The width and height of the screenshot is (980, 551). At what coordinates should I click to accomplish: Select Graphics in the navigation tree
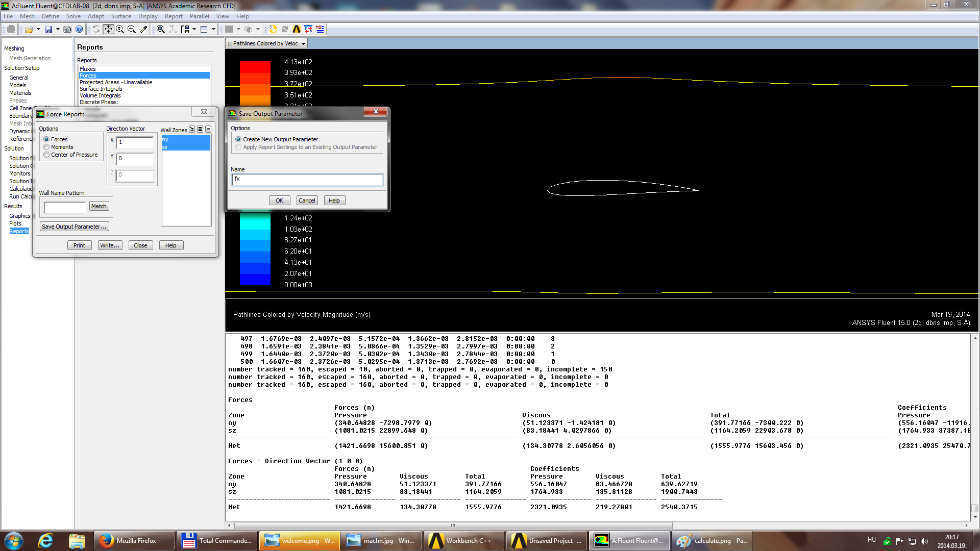(x=19, y=216)
